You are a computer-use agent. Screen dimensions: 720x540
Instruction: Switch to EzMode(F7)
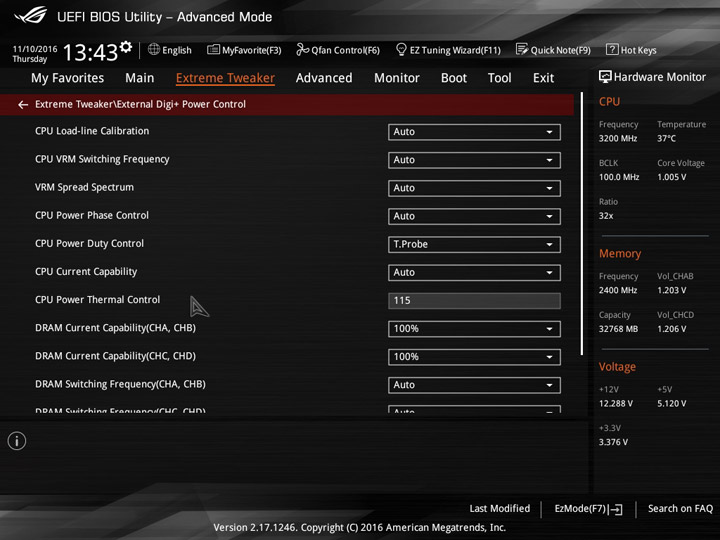tap(589, 509)
